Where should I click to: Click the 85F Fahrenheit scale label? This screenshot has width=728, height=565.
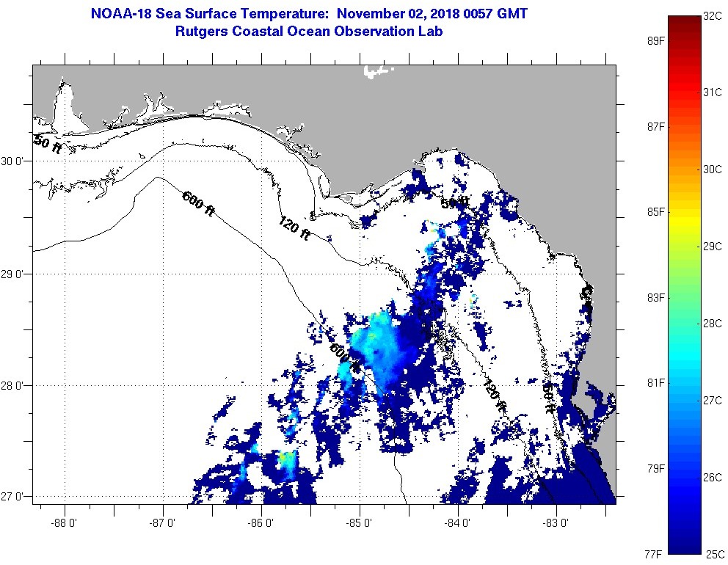coord(655,212)
